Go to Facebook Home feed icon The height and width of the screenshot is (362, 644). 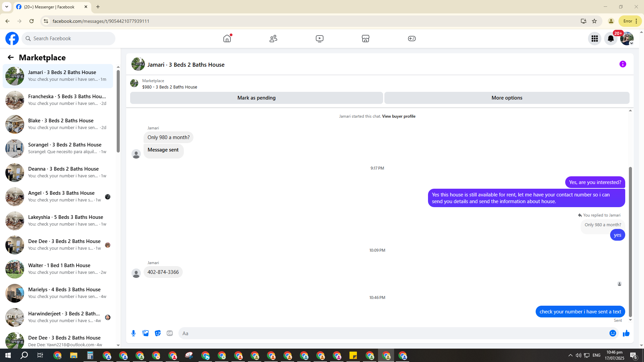(x=227, y=39)
